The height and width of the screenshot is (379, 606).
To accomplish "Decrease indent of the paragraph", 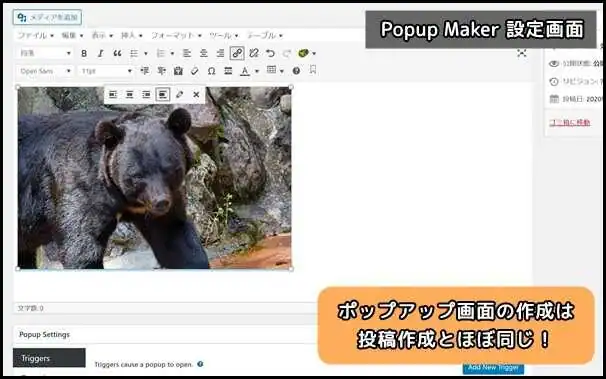I will click(145, 71).
